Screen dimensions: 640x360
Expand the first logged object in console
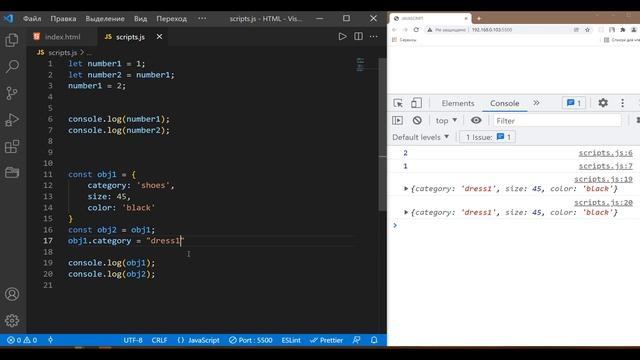(406, 189)
